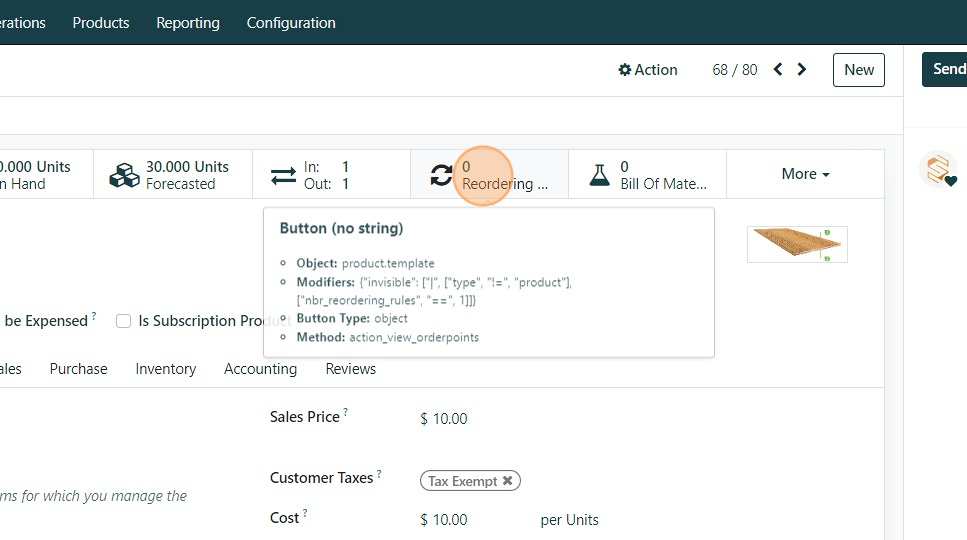Click the Bill of Materials flask icon
The height and width of the screenshot is (540, 967).
tap(599, 176)
